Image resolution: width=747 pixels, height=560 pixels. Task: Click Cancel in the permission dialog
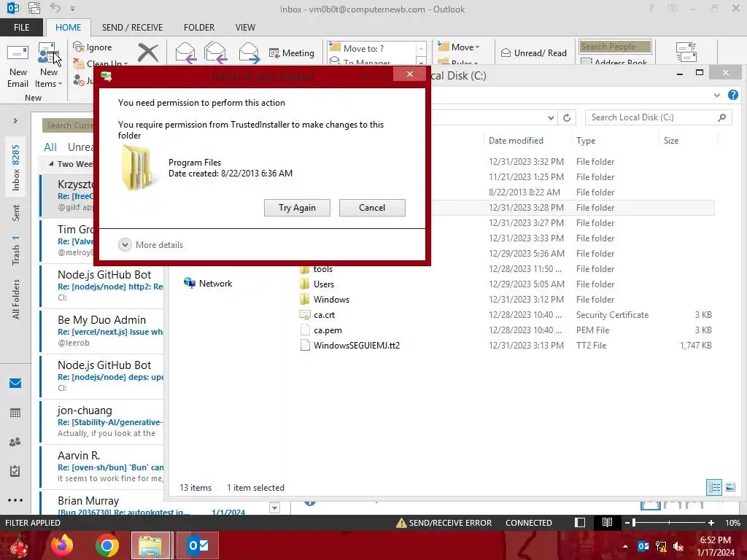372,208
